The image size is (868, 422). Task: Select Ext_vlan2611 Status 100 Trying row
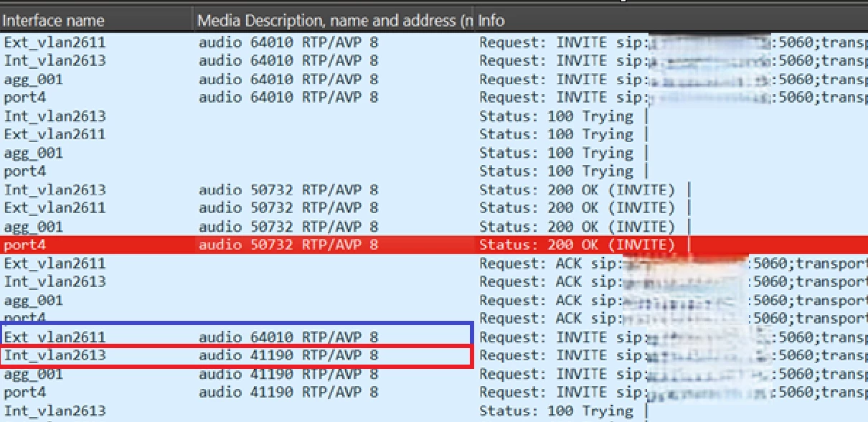point(434,135)
